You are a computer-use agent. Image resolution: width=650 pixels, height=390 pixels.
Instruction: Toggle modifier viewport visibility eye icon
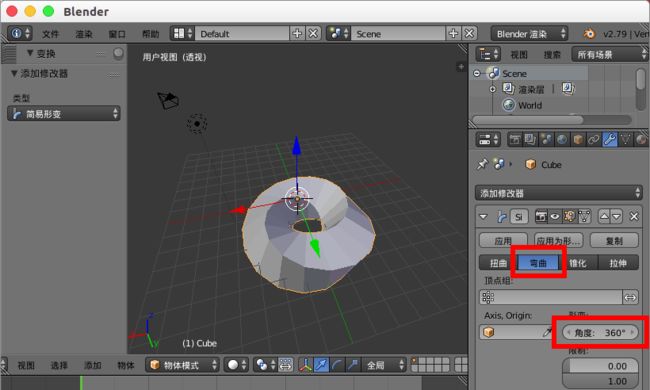[x=555, y=216]
